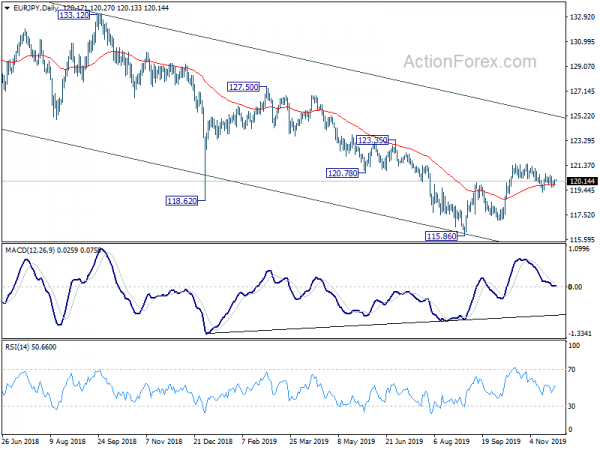Select the 120.780 price label
This screenshot has width=600, height=450.
click(x=342, y=173)
